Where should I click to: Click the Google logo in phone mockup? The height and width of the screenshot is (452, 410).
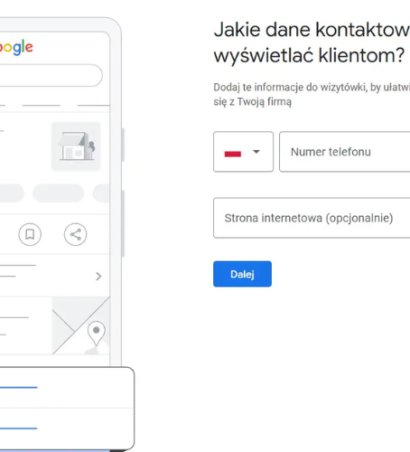click(x=16, y=48)
